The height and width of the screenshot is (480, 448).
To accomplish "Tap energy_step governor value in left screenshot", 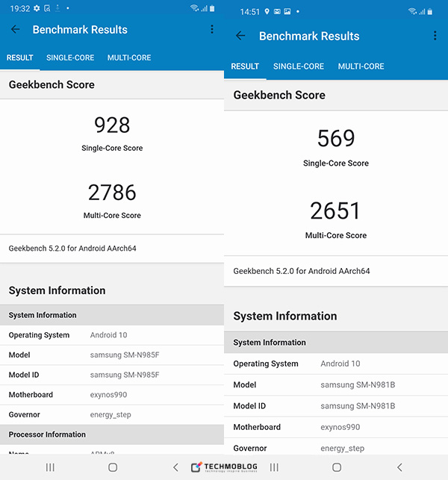I will [111, 414].
